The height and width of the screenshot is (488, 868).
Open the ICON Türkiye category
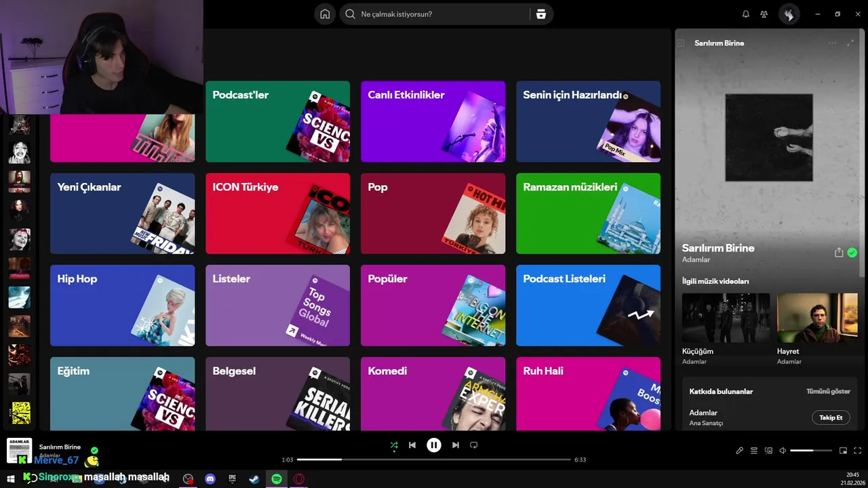tap(277, 213)
